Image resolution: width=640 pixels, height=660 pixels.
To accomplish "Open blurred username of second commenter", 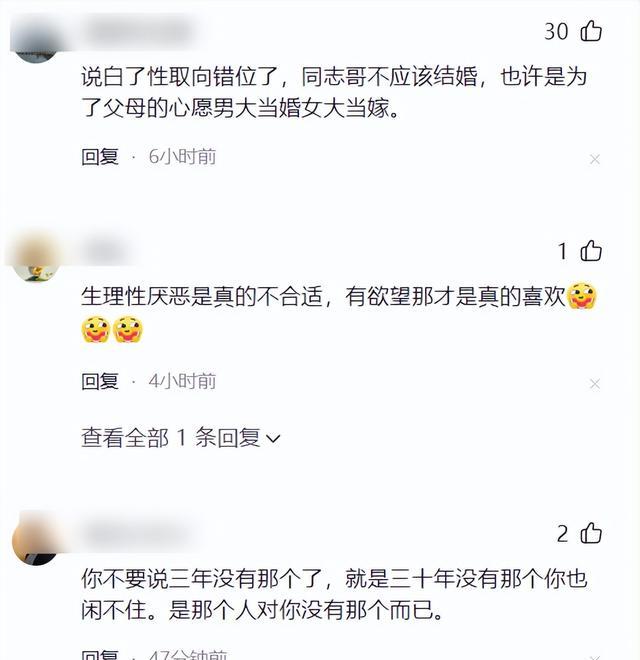I will [106, 251].
